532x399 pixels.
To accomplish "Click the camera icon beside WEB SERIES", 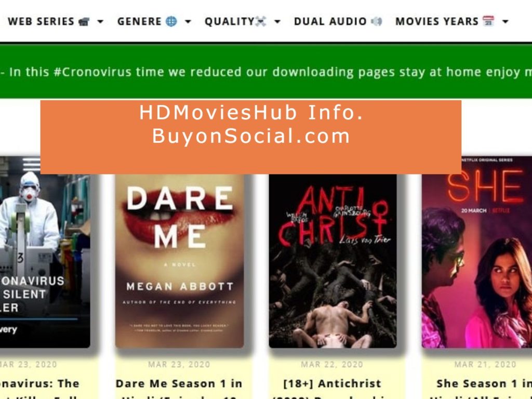I will click(84, 22).
